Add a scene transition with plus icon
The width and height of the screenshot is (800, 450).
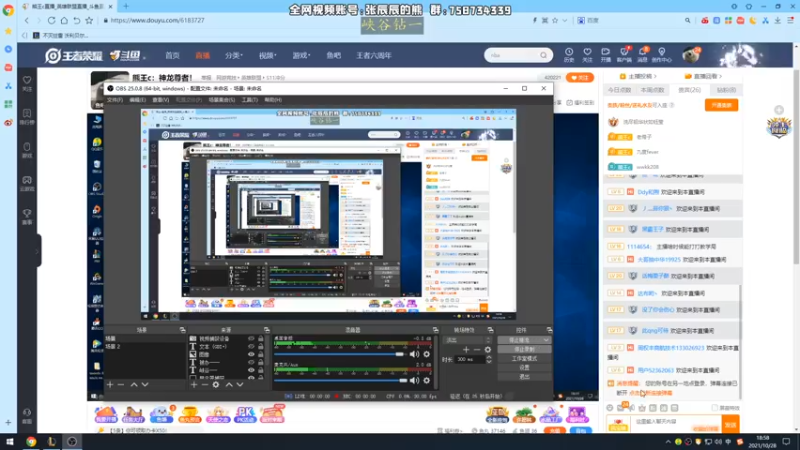click(x=466, y=349)
